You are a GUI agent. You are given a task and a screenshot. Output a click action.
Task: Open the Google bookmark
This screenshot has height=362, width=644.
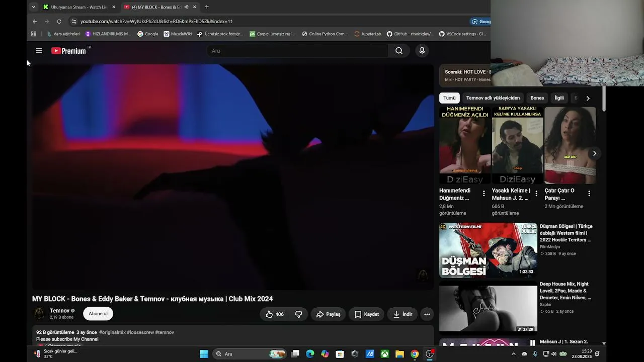coord(147,34)
